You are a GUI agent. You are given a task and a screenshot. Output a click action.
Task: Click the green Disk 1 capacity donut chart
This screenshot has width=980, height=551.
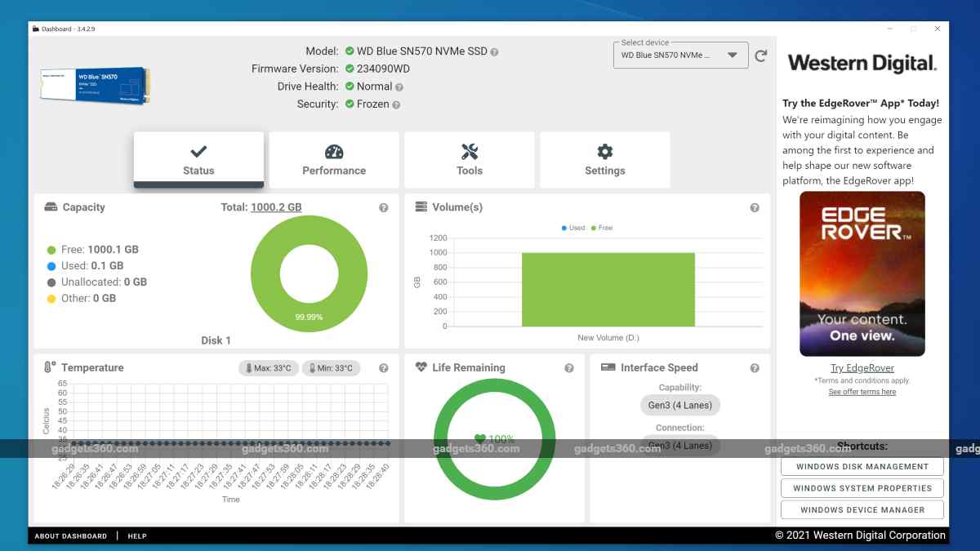point(309,273)
